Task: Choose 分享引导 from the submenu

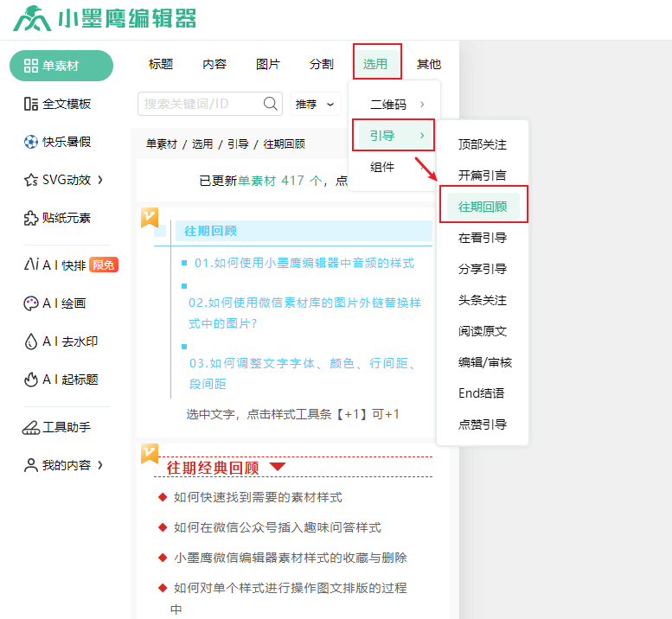Action: (483, 269)
